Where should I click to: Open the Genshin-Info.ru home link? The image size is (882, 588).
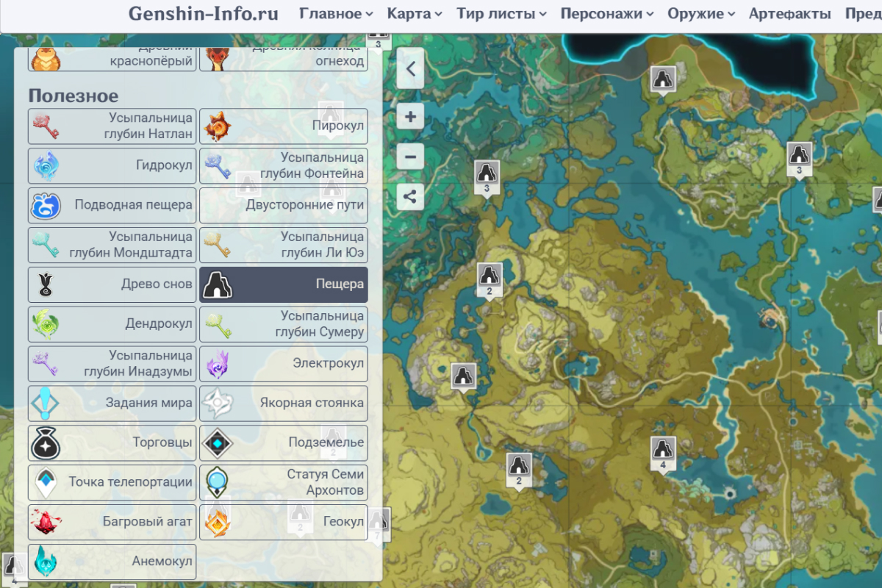pos(204,14)
